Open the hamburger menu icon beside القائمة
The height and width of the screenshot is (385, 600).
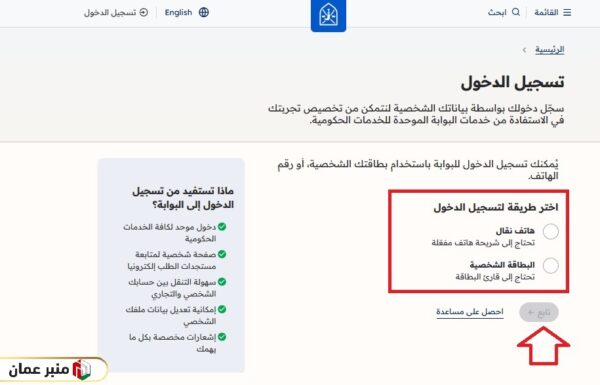(567, 13)
